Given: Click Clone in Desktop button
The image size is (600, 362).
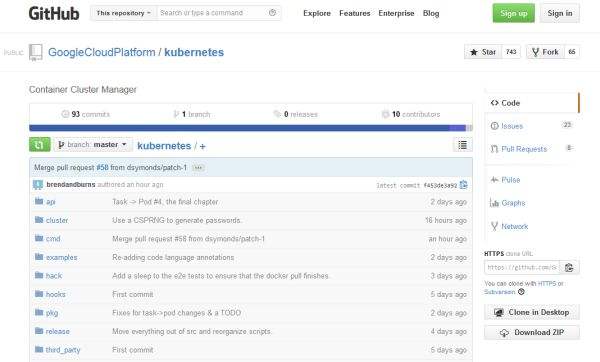Looking at the screenshot, I should click(x=532, y=312).
